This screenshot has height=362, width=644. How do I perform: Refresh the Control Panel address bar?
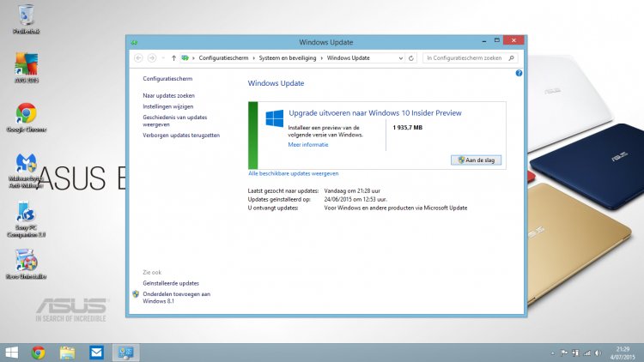pos(412,57)
